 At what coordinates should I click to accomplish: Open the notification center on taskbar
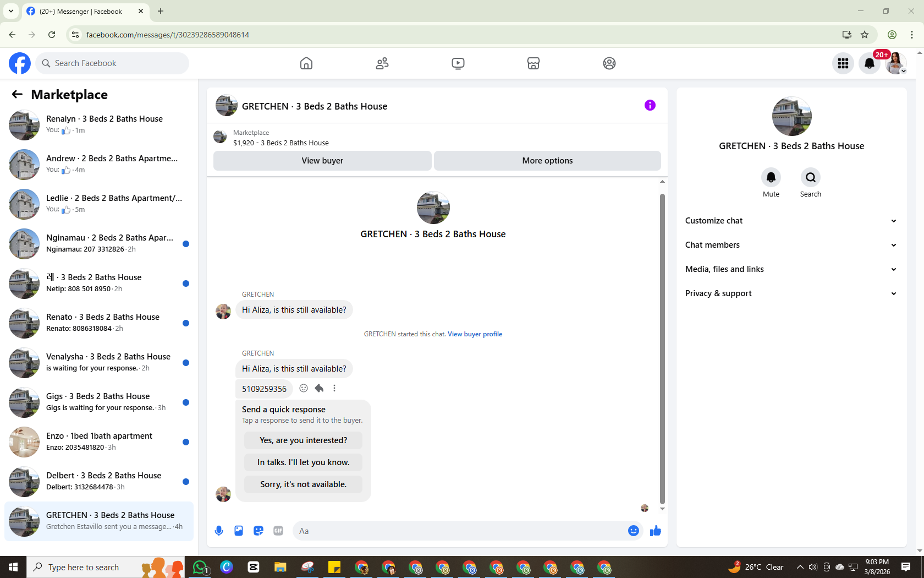pyautogui.click(x=906, y=567)
